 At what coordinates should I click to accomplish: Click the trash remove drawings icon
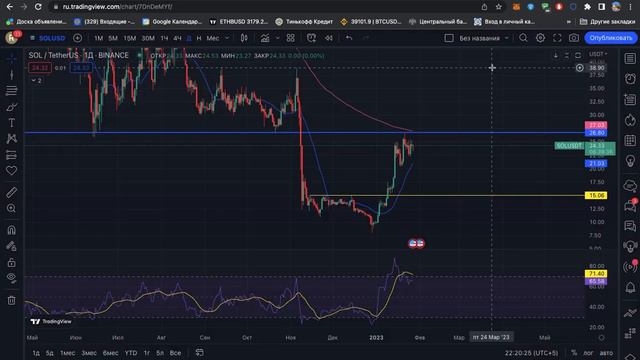click(x=11, y=300)
